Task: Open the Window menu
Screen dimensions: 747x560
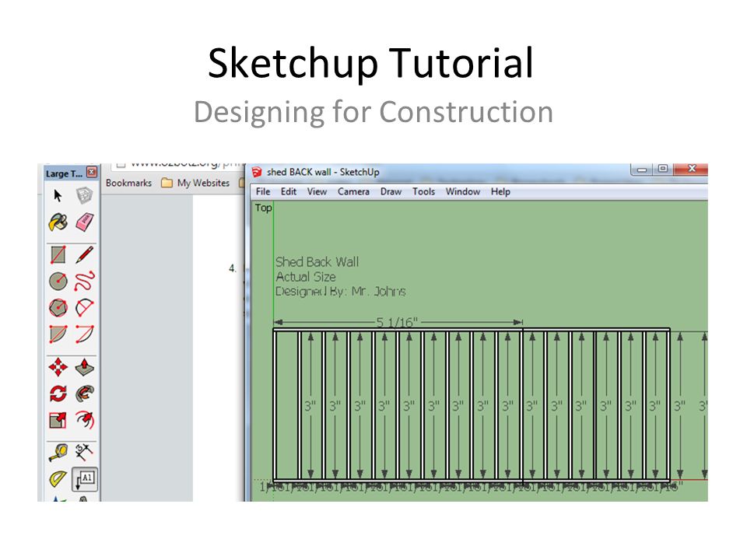Action: coord(462,191)
